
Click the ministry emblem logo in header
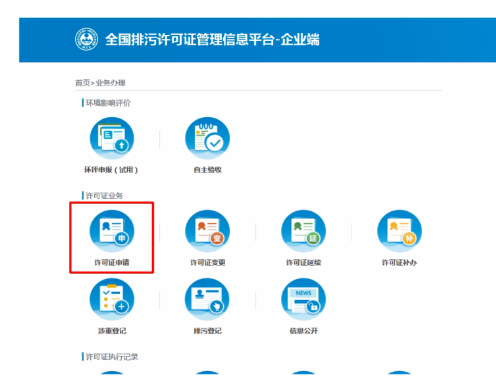pos(86,39)
